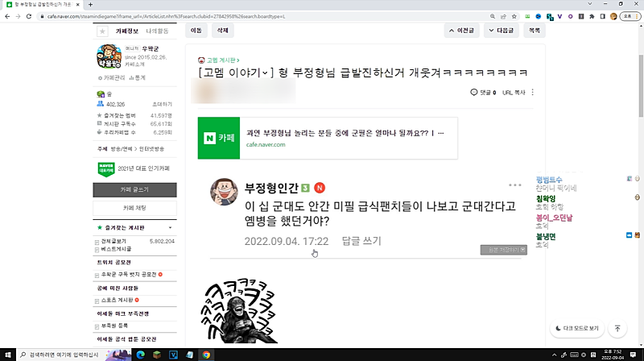This screenshot has width=644, height=361.
Task: Open the blue circular extension icon
Action: click(539, 16)
